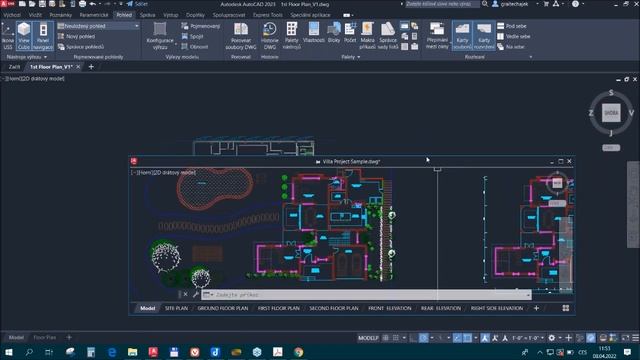This screenshot has height=360, width=640.
Task: Toggle the View Cube display button
Action: pos(24,36)
